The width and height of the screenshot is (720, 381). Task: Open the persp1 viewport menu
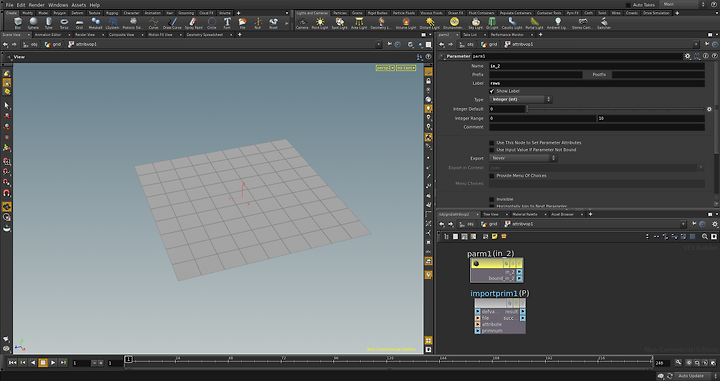point(385,68)
